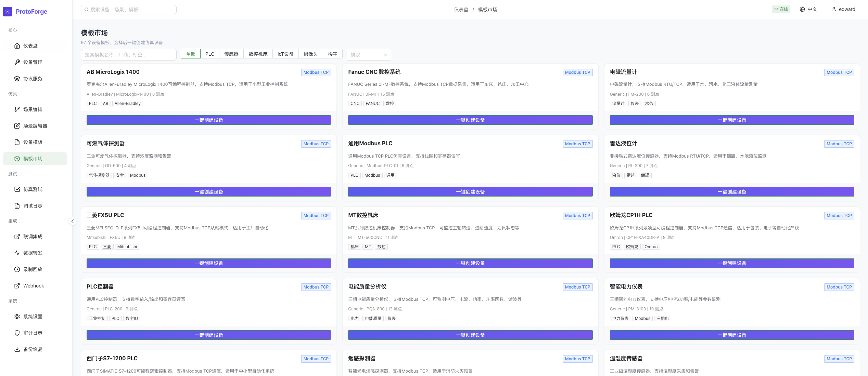Create device from 欧姆龙CP1H PLC
The height and width of the screenshot is (376, 868).
(x=732, y=263)
